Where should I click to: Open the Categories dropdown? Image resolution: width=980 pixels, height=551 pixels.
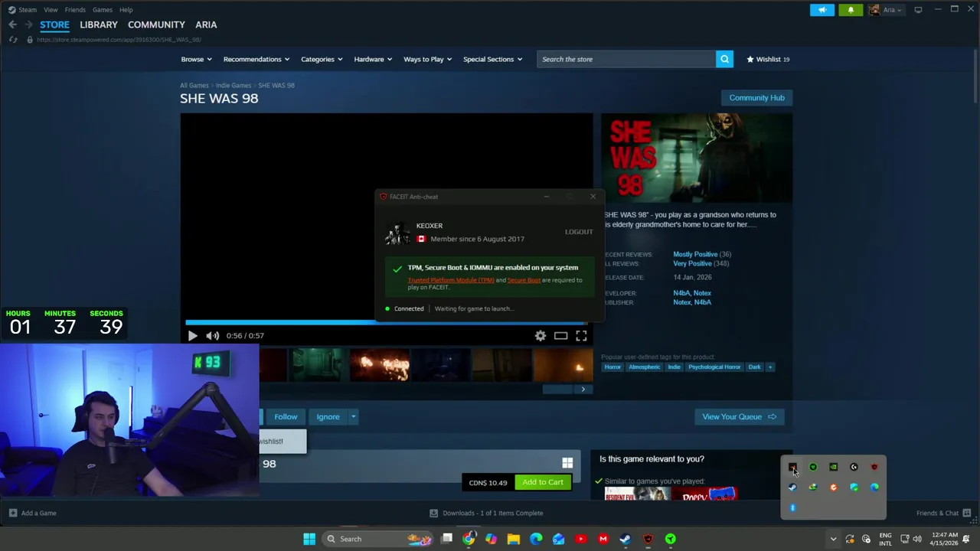[x=322, y=59]
